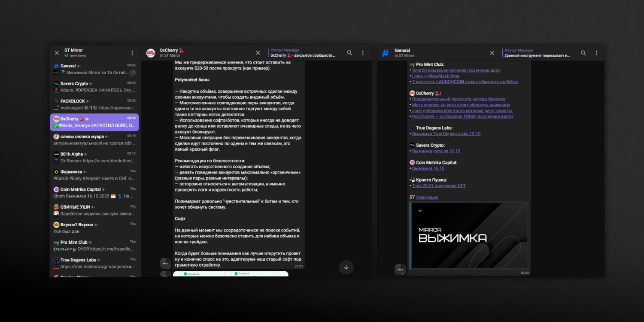The height and width of the screenshot is (322, 644).
Task: Open Выжимка True Degens Labs 15.10 link
Action: (x=446, y=134)
